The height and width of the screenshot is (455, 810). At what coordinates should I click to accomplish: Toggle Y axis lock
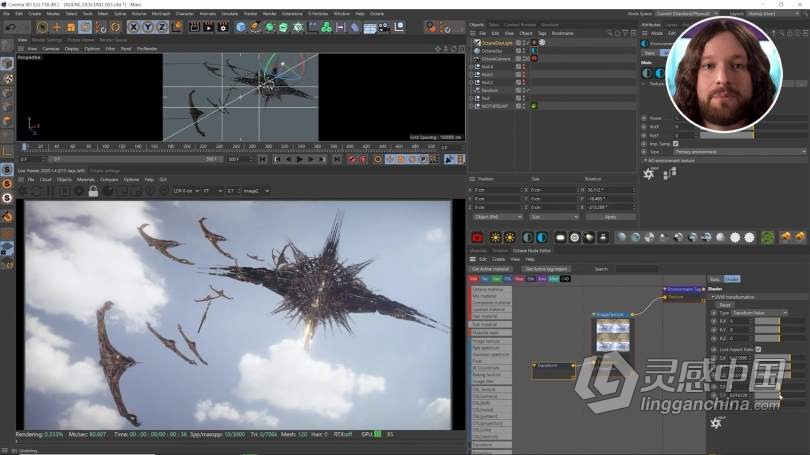148,27
